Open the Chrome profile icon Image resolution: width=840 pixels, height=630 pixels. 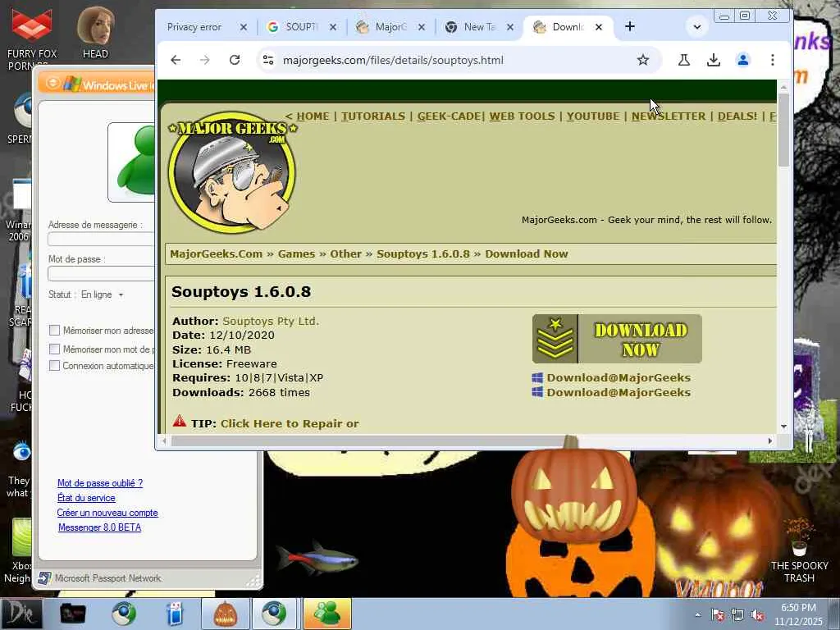(742, 60)
